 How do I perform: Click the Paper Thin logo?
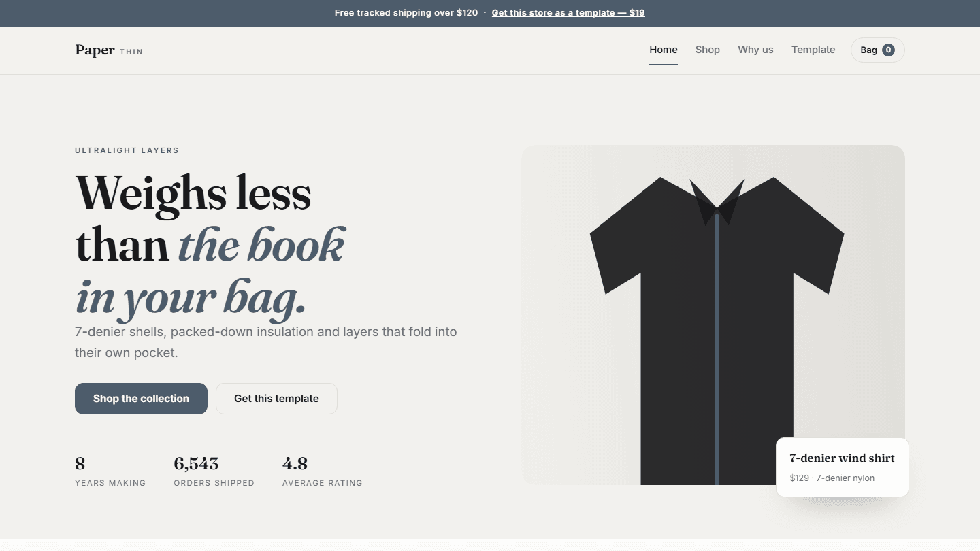tap(109, 50)
